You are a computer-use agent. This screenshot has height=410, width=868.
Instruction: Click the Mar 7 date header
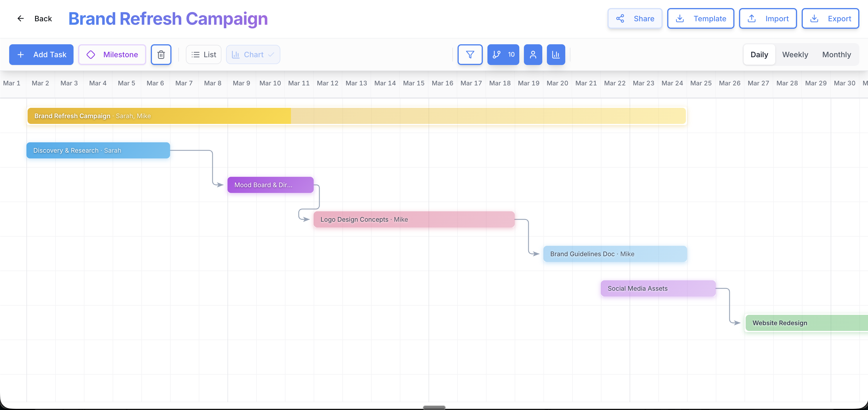click(184, 83)
